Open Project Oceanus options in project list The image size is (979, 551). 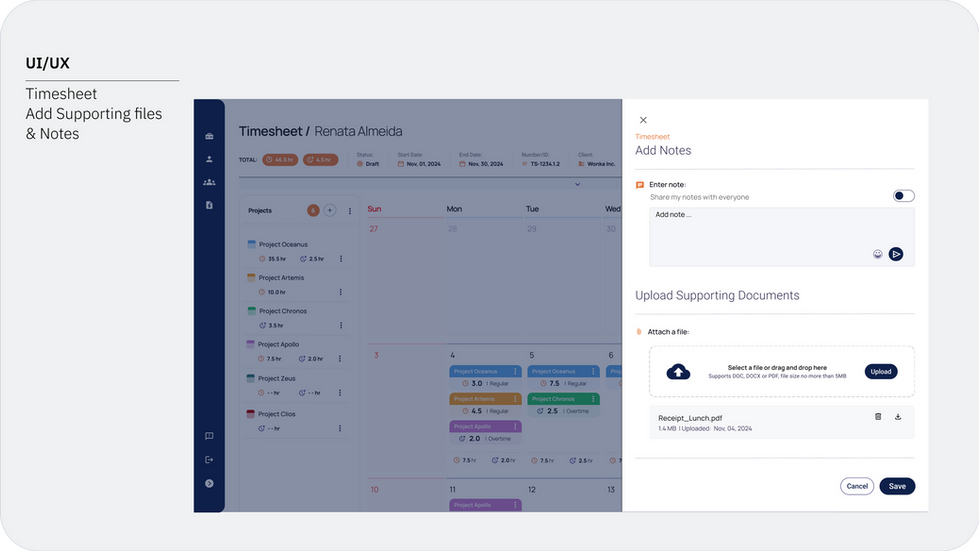341,258
